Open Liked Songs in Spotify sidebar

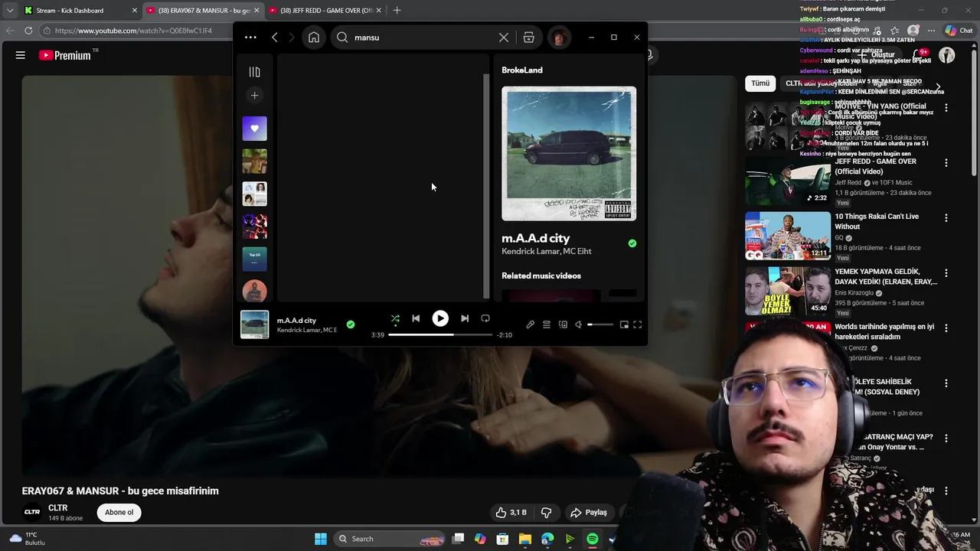click(255, 129)
